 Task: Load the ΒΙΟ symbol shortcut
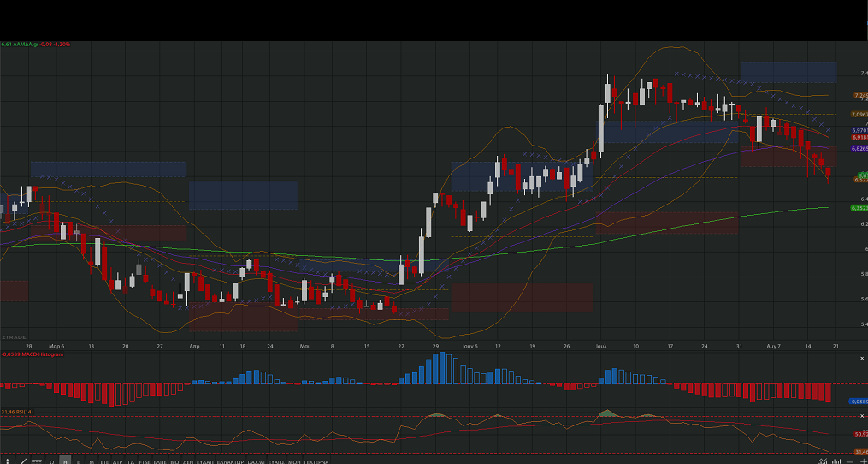click(174, 461)
